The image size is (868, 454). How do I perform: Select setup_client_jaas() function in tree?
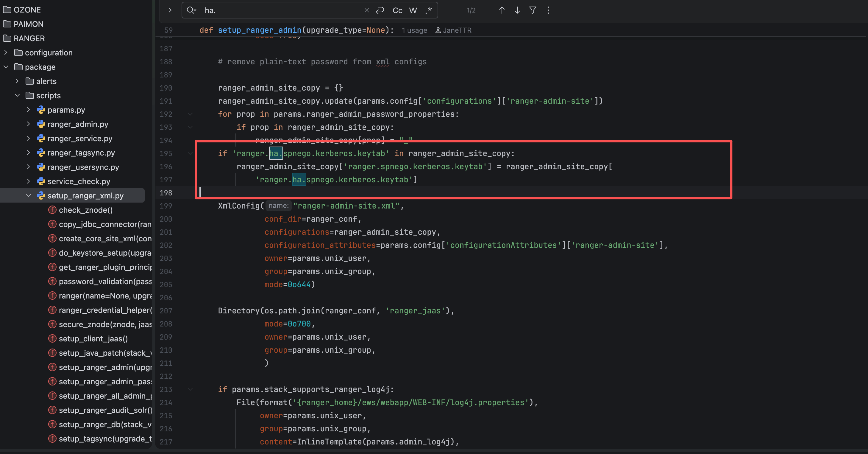coord(93,339)
